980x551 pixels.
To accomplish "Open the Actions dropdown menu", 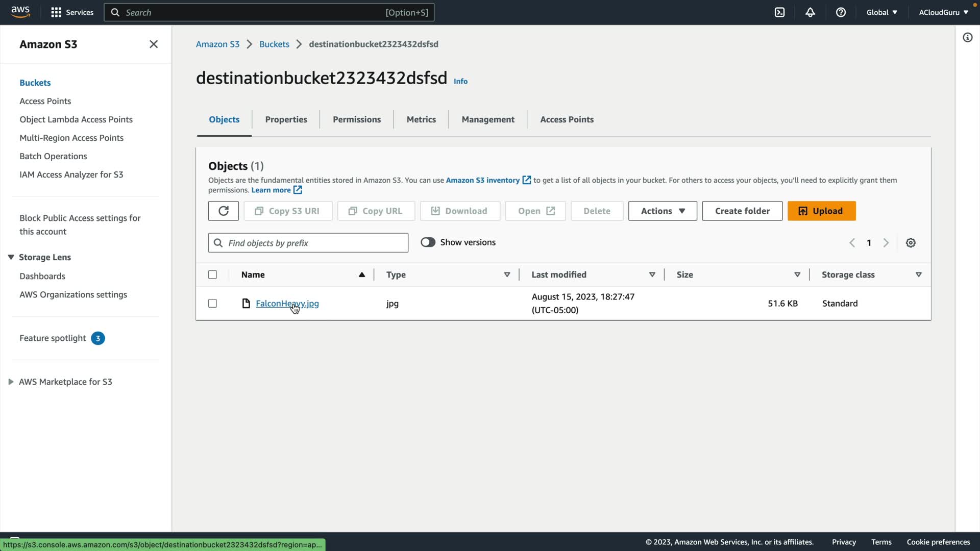I will tap(662, 211).
